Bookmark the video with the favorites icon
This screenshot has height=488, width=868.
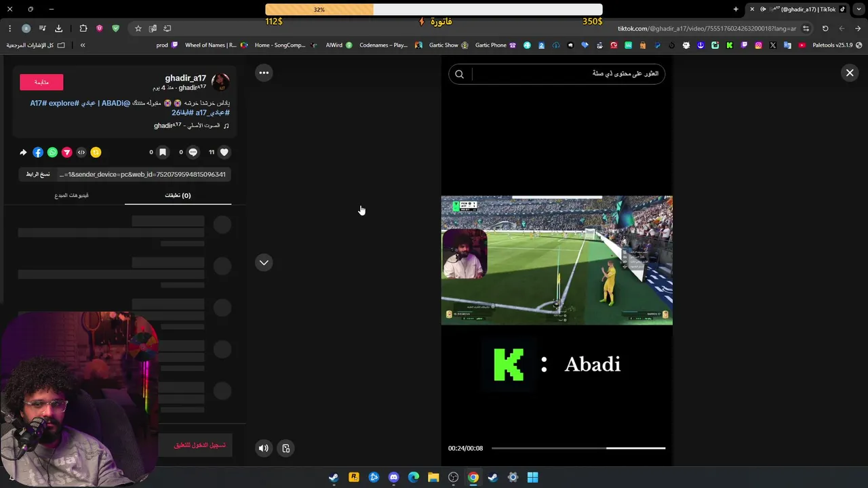pyautogui.click(x=163, y=152)
